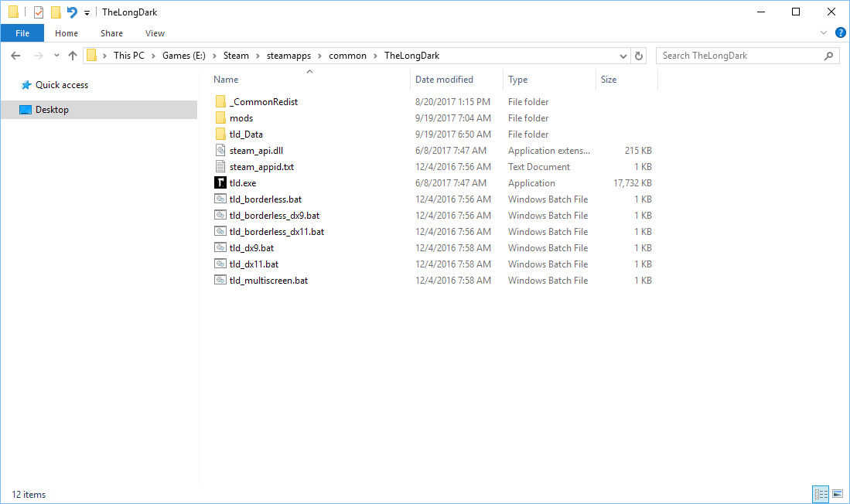850x504 pixels.
Task: Select the tld.exe application icon
Action: [220, 182]
